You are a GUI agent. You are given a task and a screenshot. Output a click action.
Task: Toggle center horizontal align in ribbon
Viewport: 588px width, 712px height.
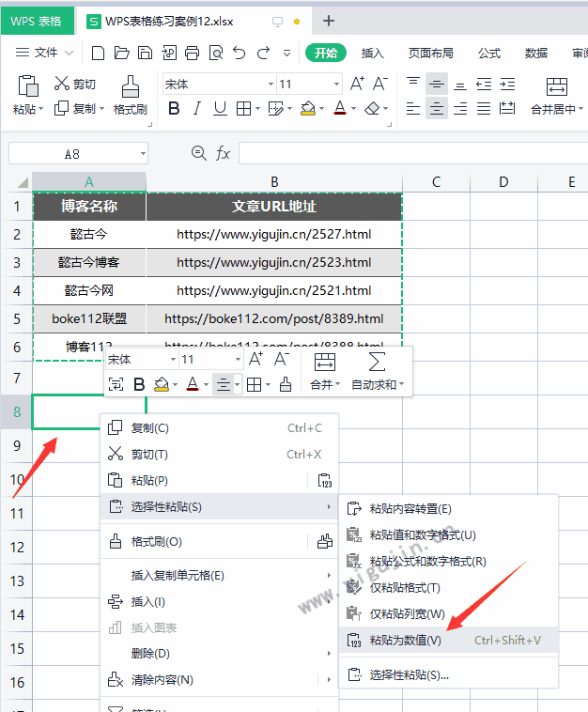coord(437,109)
